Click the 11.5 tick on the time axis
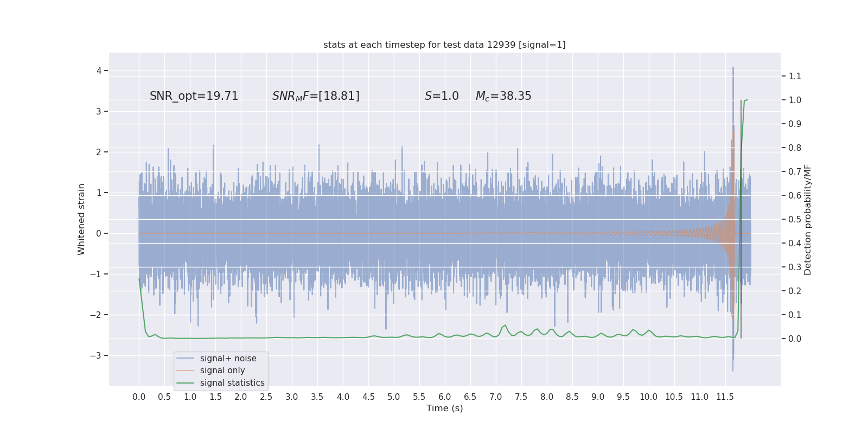 pyautogui.click(x=725, y=397)
